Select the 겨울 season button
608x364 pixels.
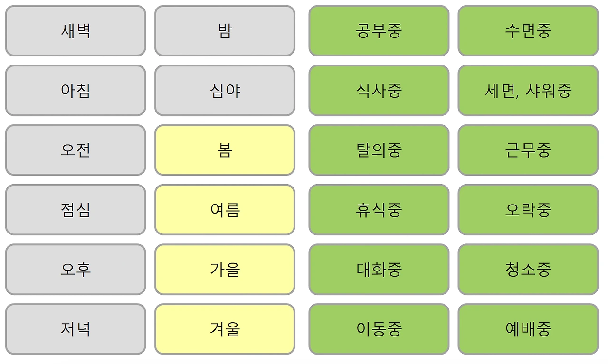click(225, 329)
